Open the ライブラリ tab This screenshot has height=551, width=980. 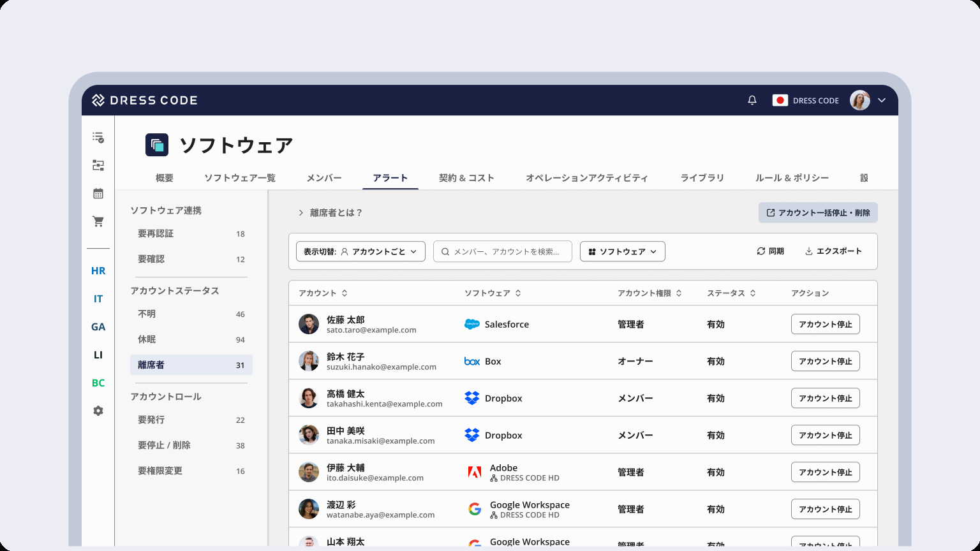point(702,178)
